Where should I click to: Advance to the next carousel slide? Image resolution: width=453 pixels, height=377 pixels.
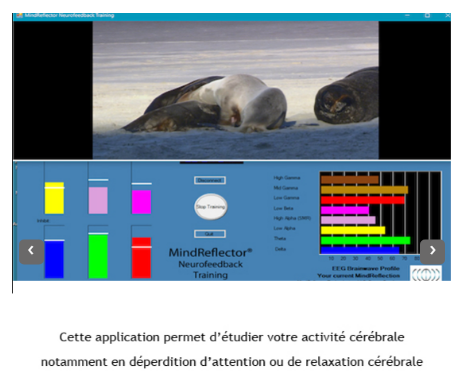tap(432, 251)
